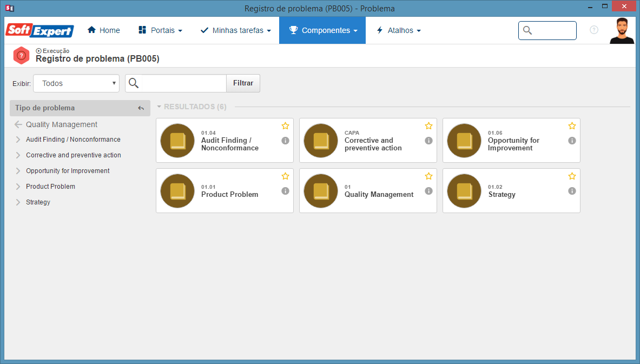Viewport: 640px width, 364px height.
Task: Click the red problem hexagon icon
Action: coord(21,56)
